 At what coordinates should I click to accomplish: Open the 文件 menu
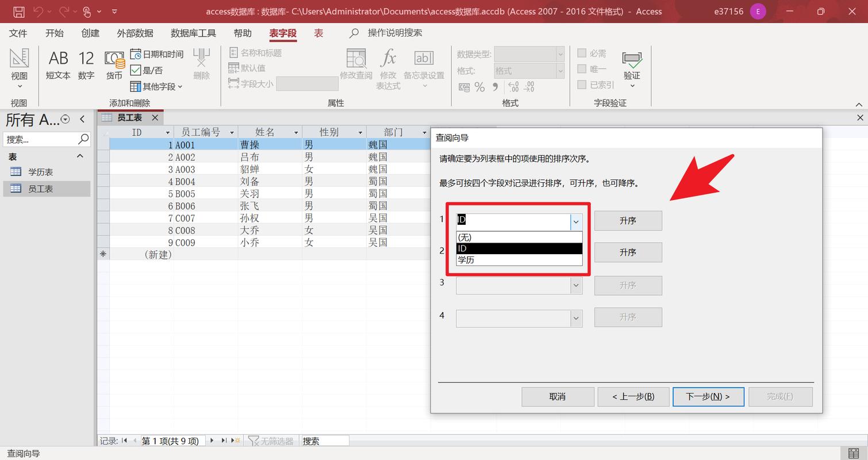pos(18,33)
